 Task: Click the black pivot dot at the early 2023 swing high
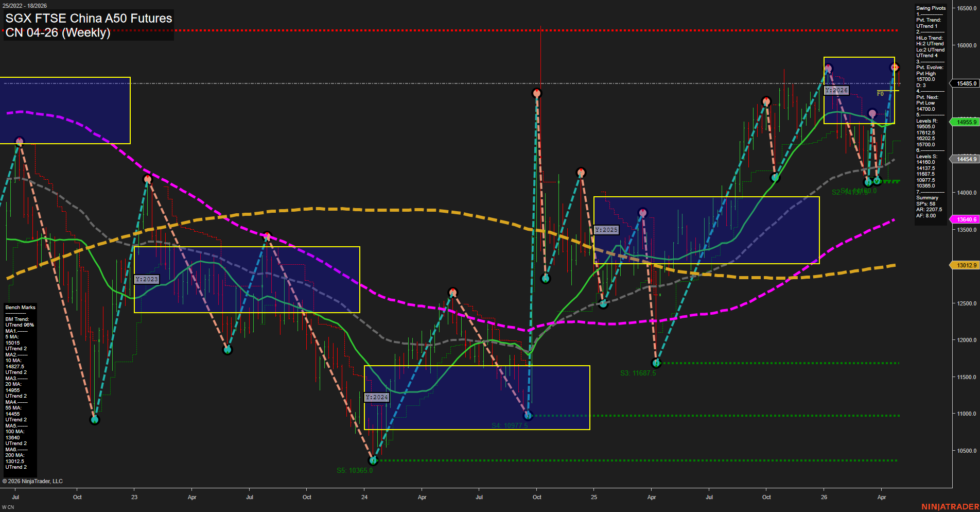click(x=148, y=179)
